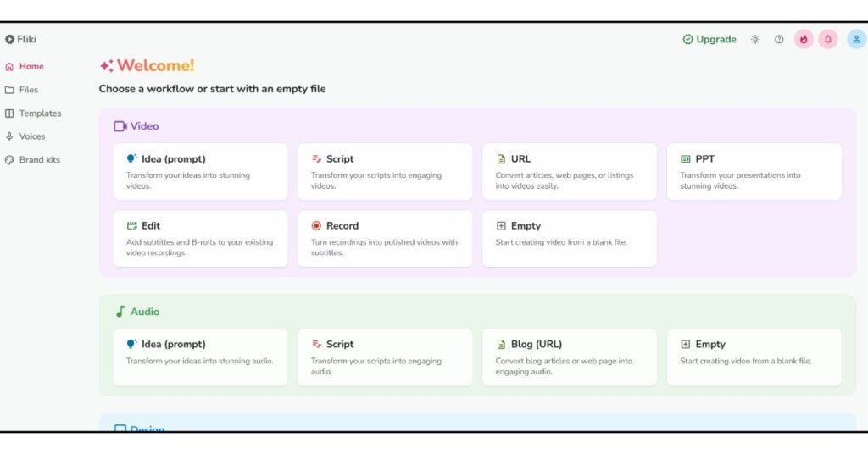
Task: Choose the Video Script workflow card
Action: point(385,171)
